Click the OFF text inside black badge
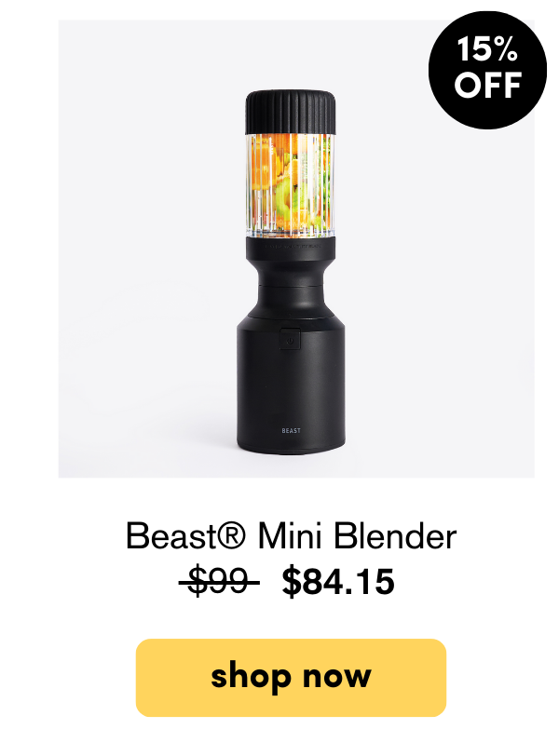 (x=487, y=85)
